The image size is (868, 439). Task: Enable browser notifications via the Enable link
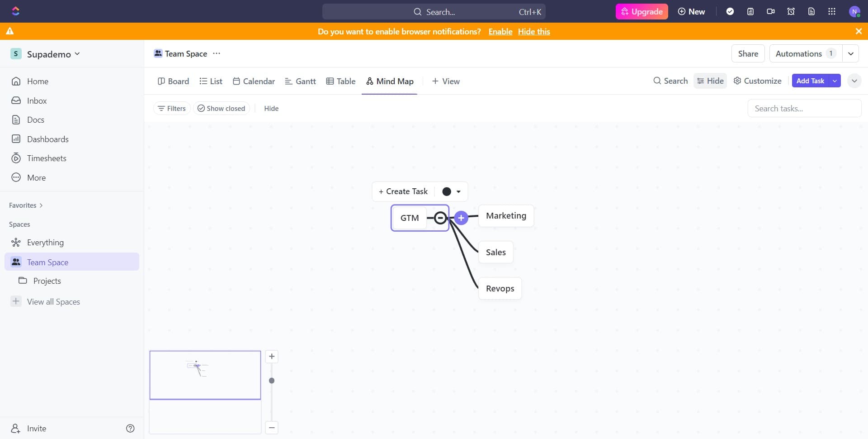500,32
